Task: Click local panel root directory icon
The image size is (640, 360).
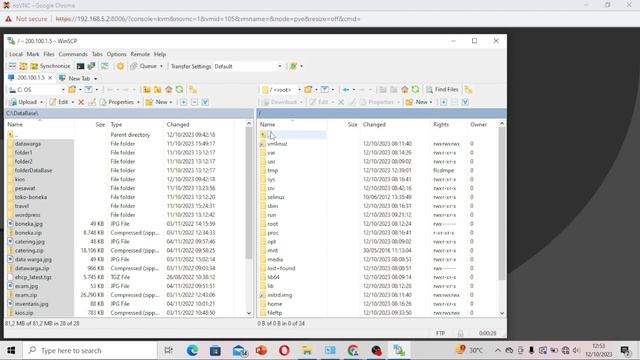Action: tap(158, 90)
